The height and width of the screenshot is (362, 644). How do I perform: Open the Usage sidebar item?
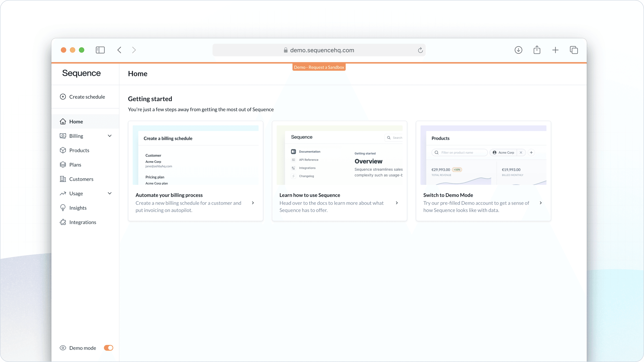pyautogui.click(x=76, y=193)
